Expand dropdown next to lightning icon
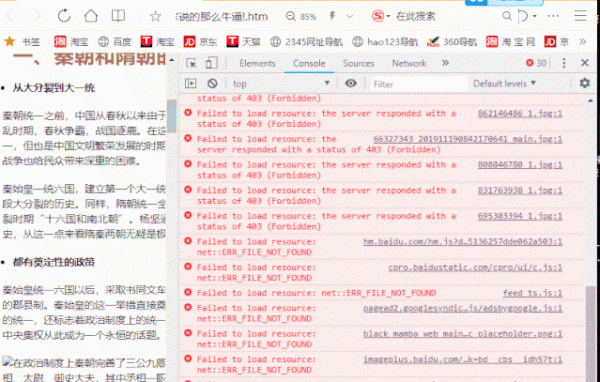This screenshot has height=382, width=600. coord(349,16)
